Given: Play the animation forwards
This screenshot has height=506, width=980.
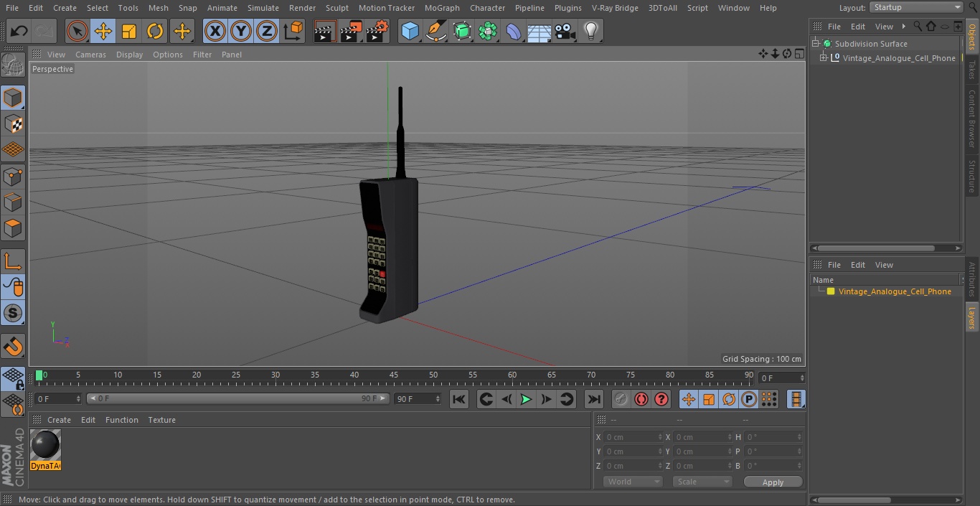Looking at the screenshot, I should tap(526, 399).
